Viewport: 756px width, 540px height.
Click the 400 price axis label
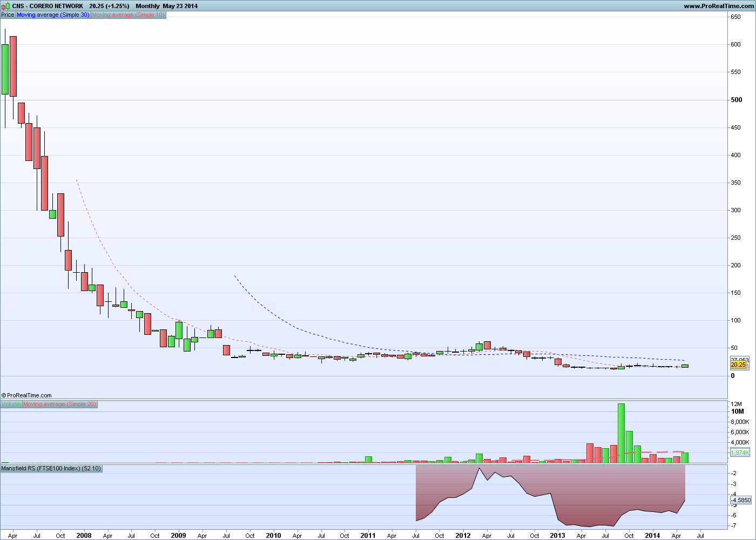735,155
